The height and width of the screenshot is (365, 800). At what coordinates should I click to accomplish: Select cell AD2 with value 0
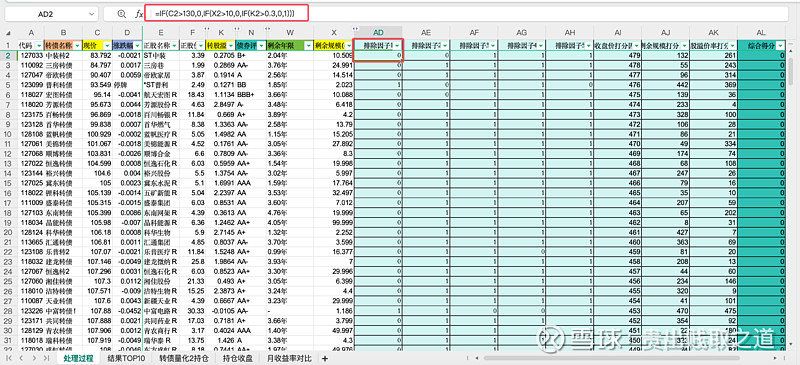(x=379, y=55)
